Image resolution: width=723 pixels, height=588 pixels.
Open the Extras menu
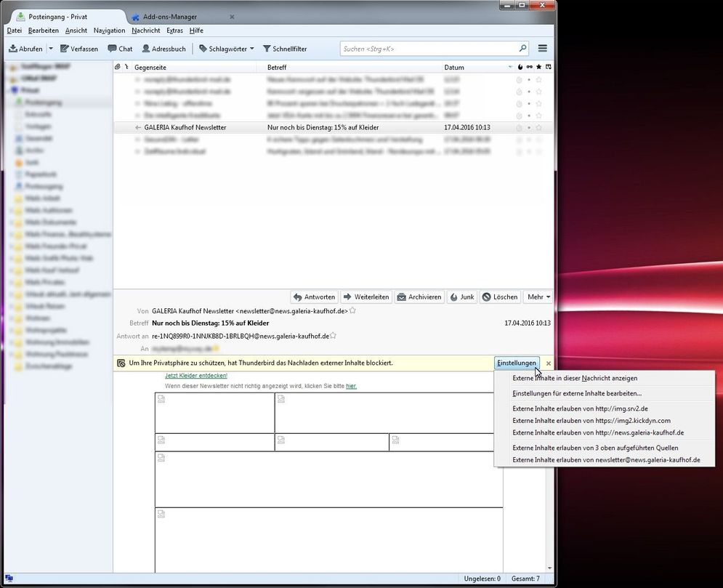(x=174, y=31)
